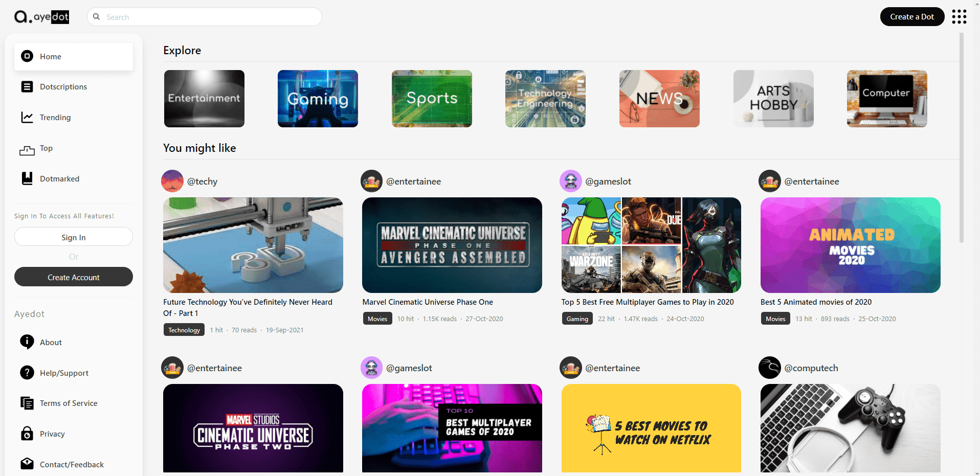This screenshot has height=476, width=980.
Task: Click the @computech avatar
Action: (770, 368)
